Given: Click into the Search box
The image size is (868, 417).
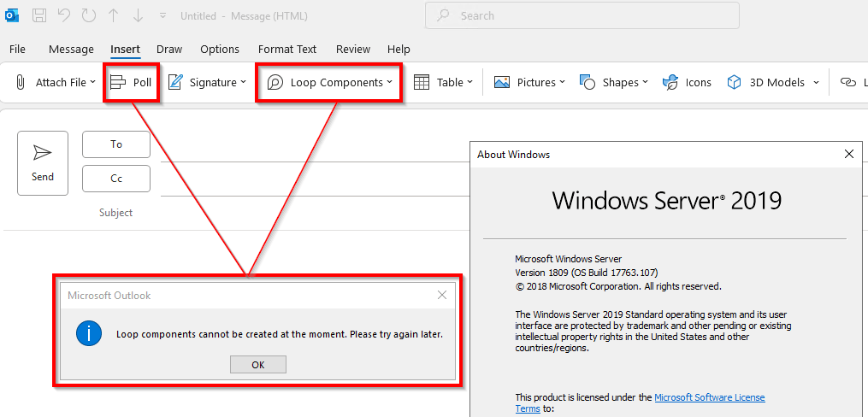Looking at the screenshot, I should tap(582, 16).
